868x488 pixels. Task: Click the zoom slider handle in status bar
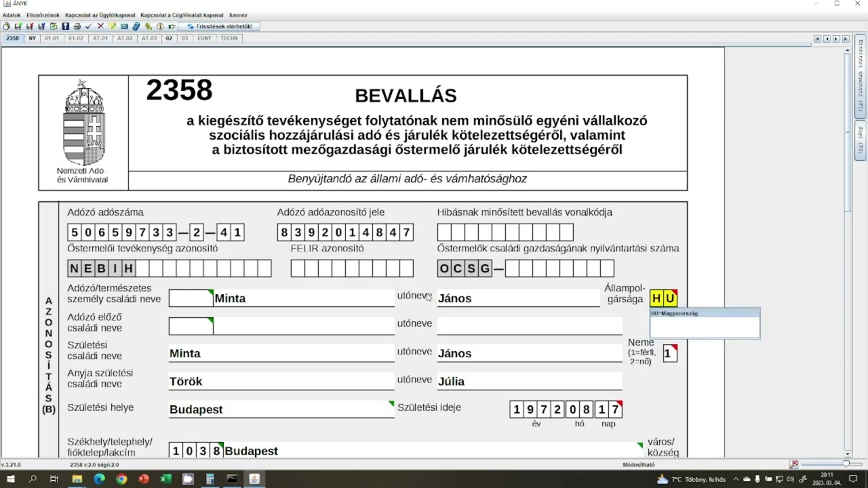tap(846, 464)
